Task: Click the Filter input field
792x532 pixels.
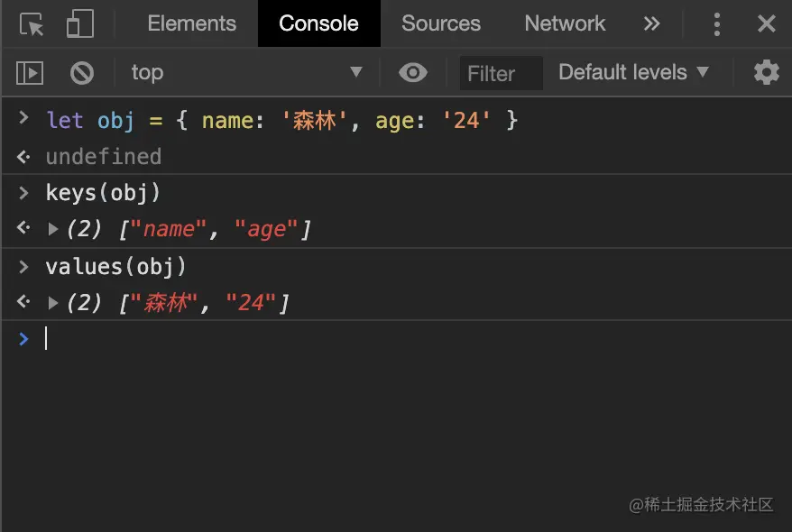Action: [501, 73]
